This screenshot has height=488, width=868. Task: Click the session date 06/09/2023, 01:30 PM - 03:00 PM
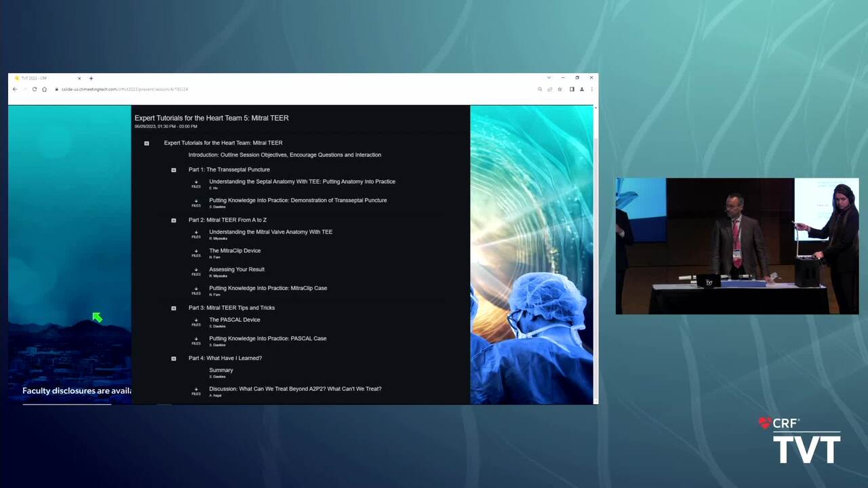165,127
